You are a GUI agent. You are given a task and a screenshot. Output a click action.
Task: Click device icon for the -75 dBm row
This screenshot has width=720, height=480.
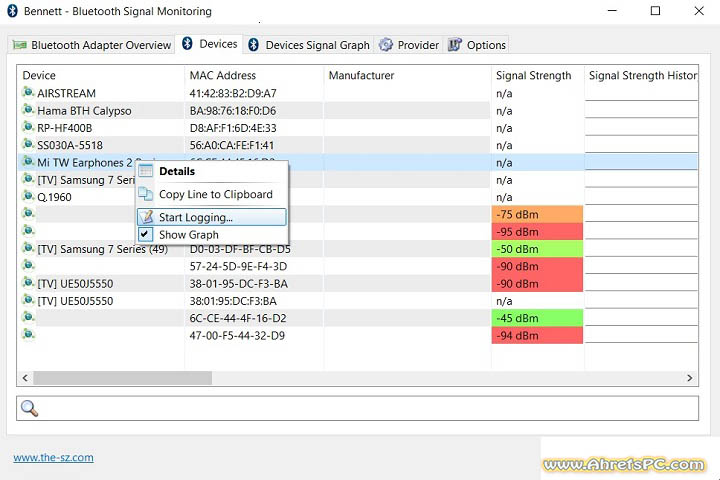click(x=28, y=214)
